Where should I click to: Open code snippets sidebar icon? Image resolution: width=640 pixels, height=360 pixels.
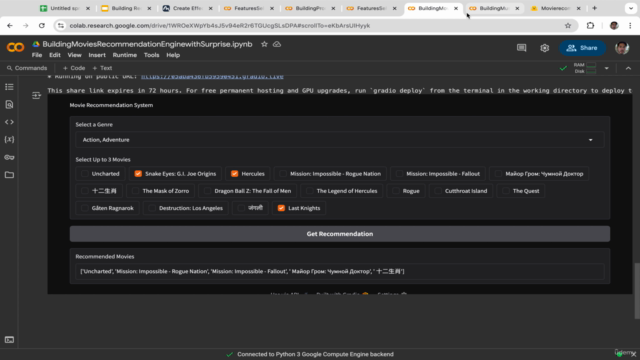coord(9,122)
